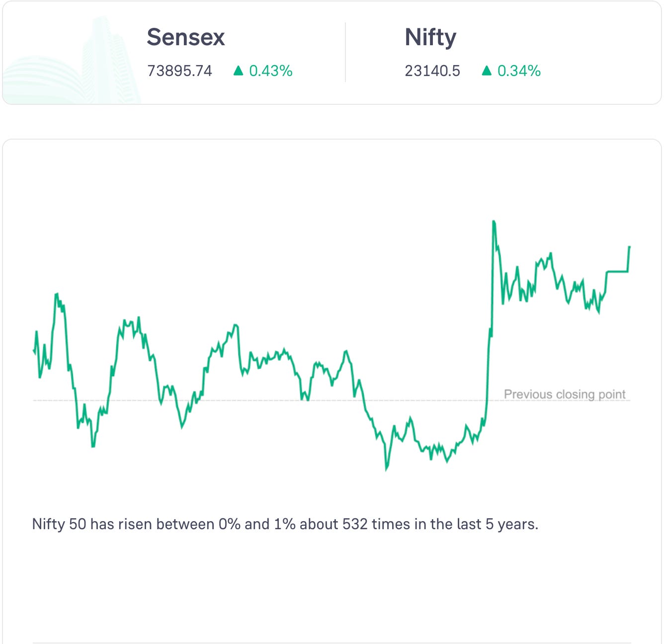
Task: Click the starting point of the line chart
Action: [x=34, y=350]
